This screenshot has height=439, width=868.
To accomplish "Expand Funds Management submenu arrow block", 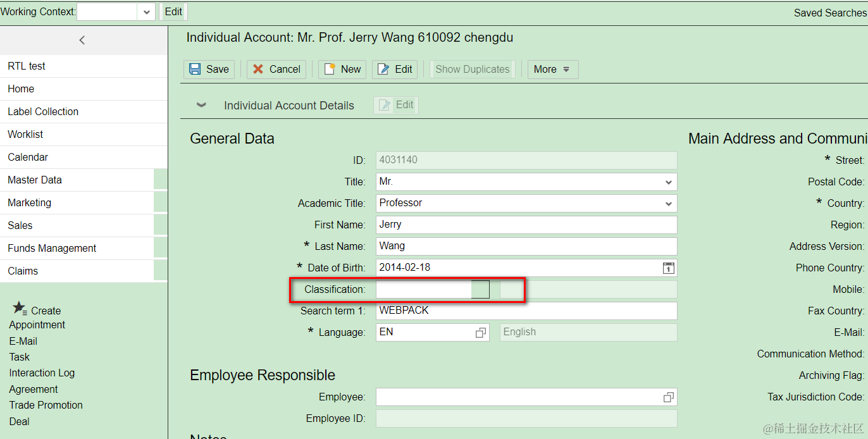I will pyautogui.click(x=161, y=249).
